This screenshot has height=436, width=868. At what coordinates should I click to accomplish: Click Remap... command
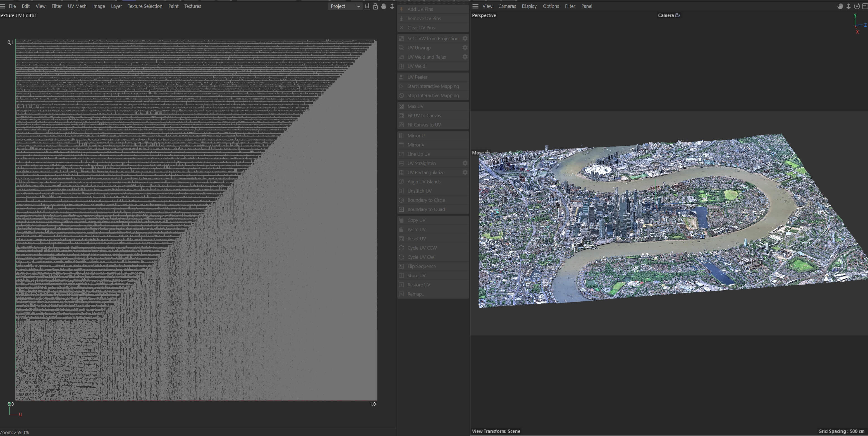pyautogui.click(x=433, y=294)
